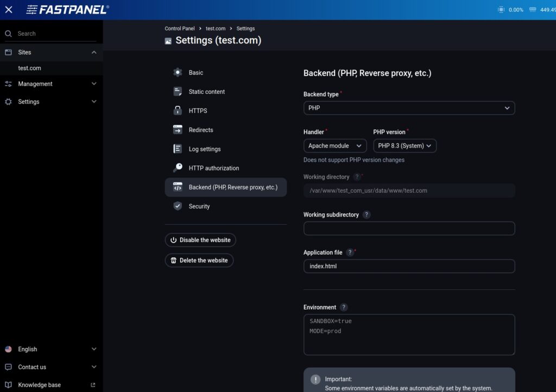The height and width of the screenshot is (392, 556).
Task: Click Delete the website button
Action: coord(199,260)
